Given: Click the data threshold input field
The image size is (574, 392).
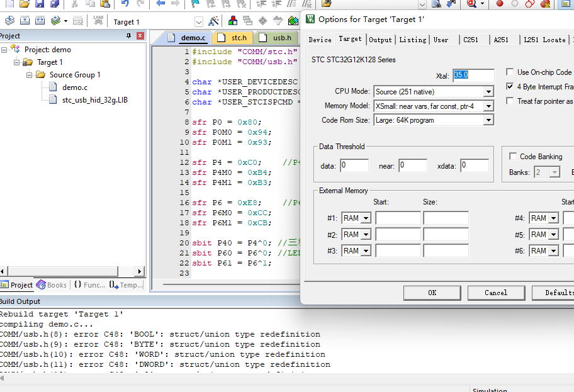Looking at the screenshot, I should (x=354, y=165).
